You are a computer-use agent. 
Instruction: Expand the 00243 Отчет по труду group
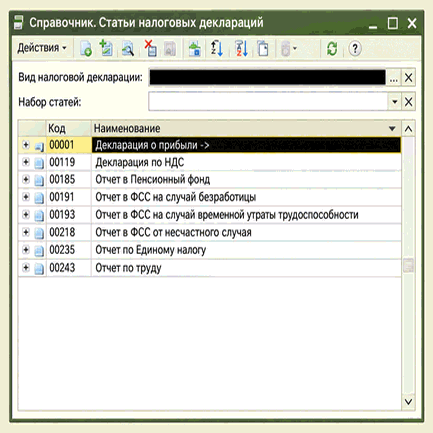pyautogui.click(x=26, y=268)
